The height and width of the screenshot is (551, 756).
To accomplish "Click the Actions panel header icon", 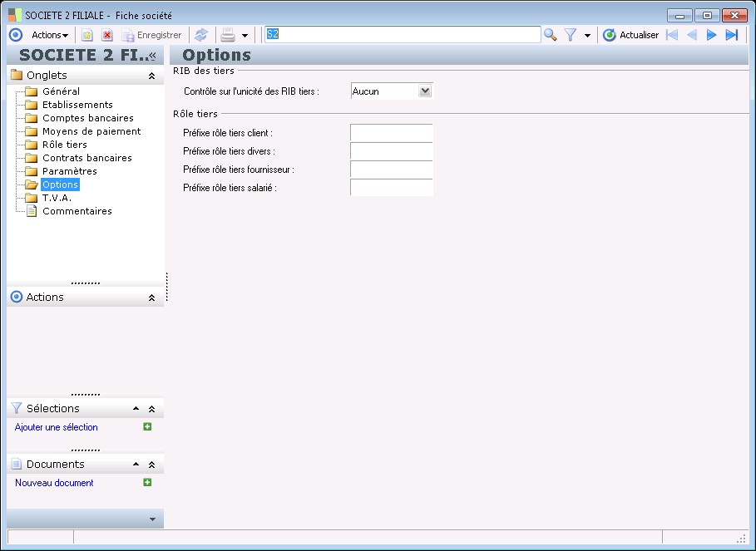I will (x=17, y=297).
